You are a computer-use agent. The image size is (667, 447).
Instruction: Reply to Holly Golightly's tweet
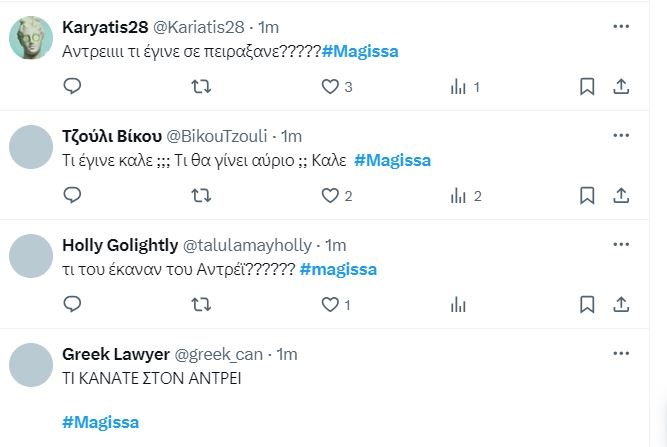(x=72, y=304)
